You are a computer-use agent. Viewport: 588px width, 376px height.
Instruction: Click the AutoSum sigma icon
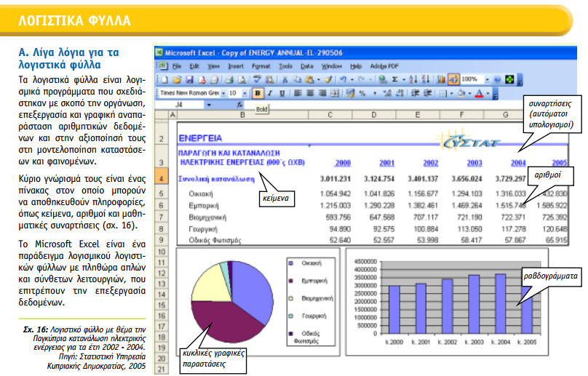(x=395, y=79)
